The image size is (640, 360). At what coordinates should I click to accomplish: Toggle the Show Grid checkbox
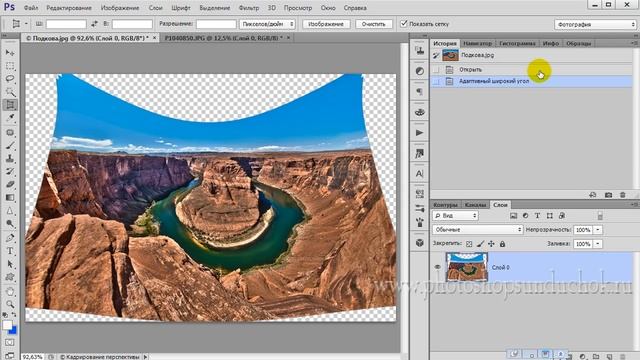(404, 24)
